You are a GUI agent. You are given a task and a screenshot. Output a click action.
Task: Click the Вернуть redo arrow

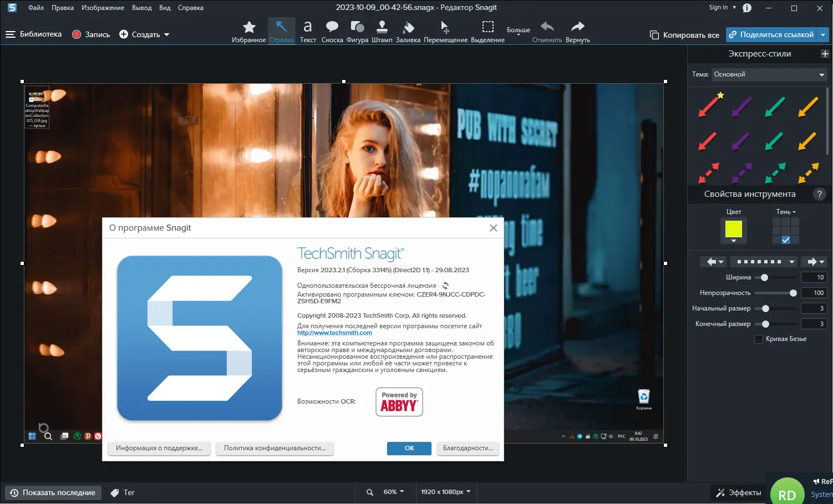(x=577, y=31)
